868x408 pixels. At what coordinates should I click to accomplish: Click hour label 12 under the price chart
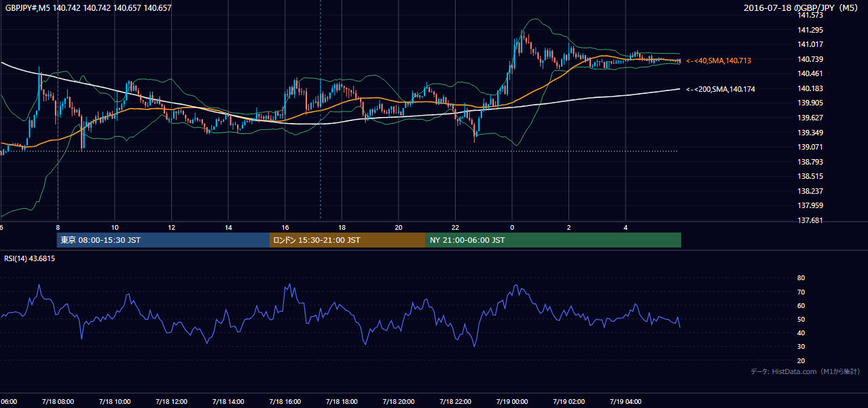point(172,227)
